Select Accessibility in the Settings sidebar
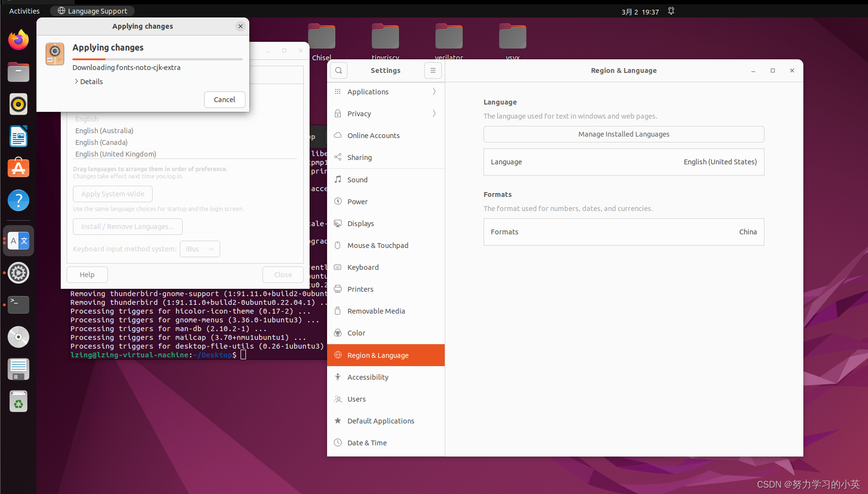Viewport: 868px width, 494px height. [x=368, y=377]
